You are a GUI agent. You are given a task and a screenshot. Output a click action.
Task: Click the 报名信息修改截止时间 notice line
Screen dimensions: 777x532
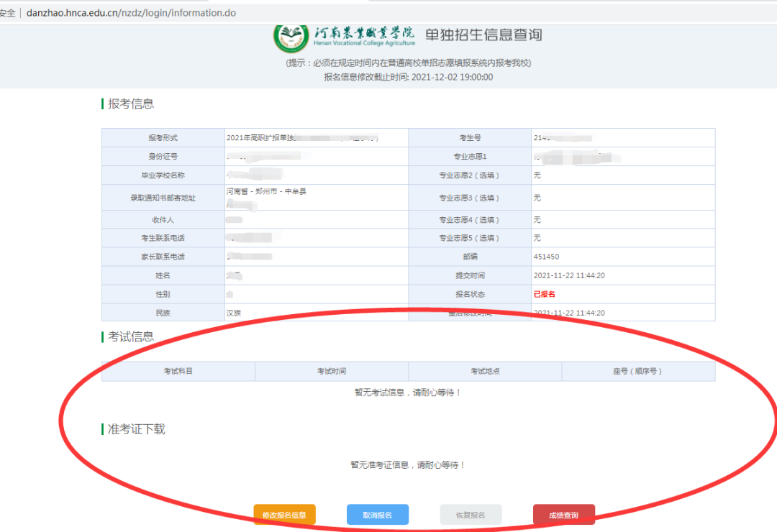pyautogui.click(x=409, y=77)
